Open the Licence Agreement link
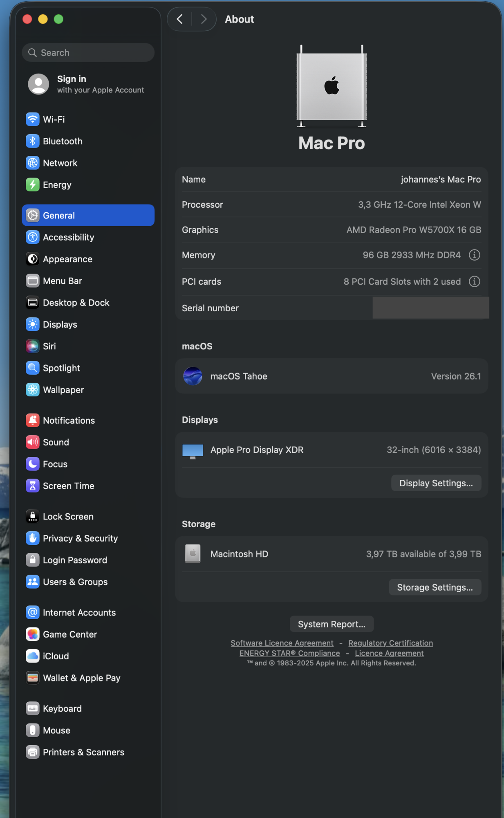This screenshot has height=818, width=504. 389,653
